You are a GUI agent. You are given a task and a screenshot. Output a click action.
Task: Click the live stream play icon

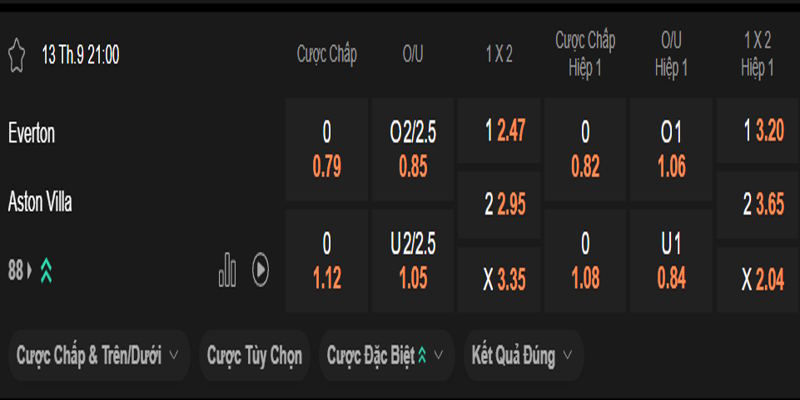coord(260,269)
